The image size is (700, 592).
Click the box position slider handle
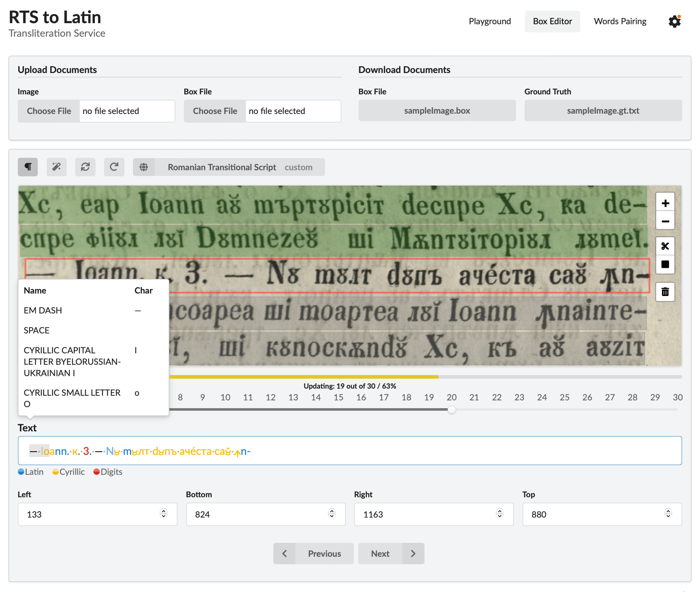(452, 410)
